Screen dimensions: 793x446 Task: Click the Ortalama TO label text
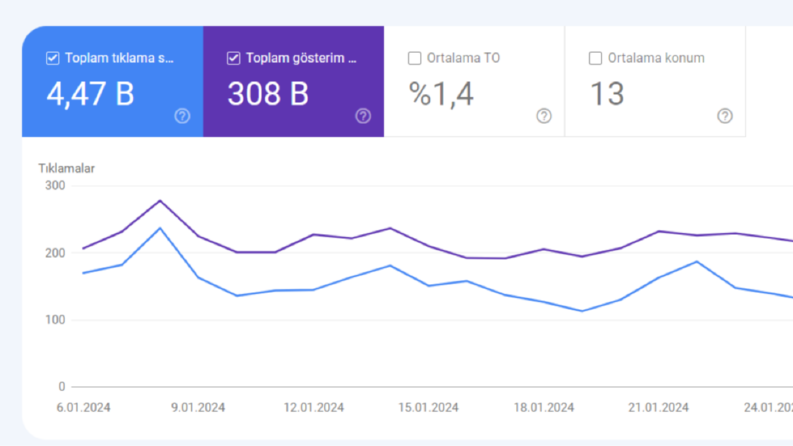click(463, 58)
